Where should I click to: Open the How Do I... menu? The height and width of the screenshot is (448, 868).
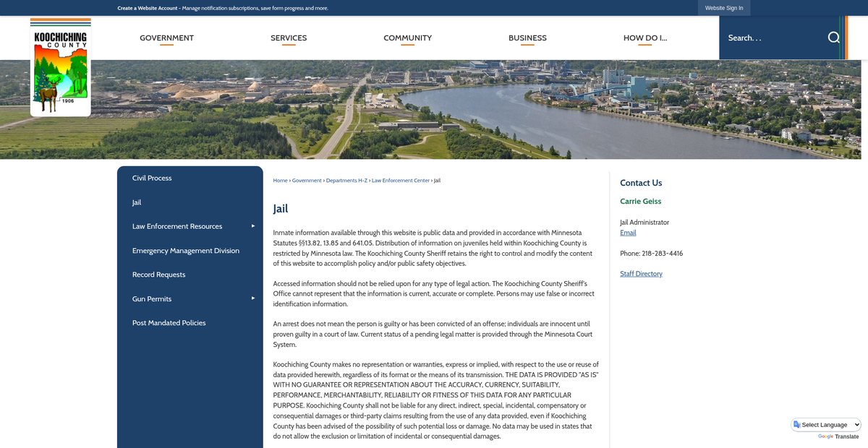(x=644, y=38)
